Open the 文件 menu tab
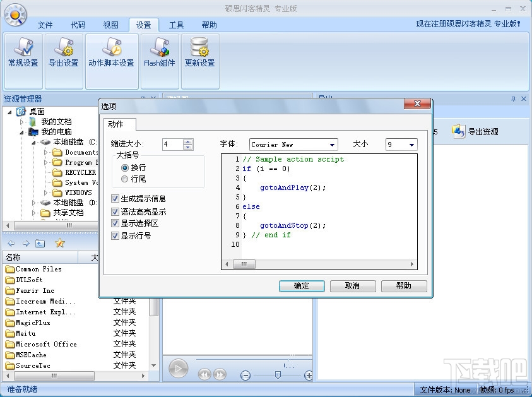 [x=45, y=25]
